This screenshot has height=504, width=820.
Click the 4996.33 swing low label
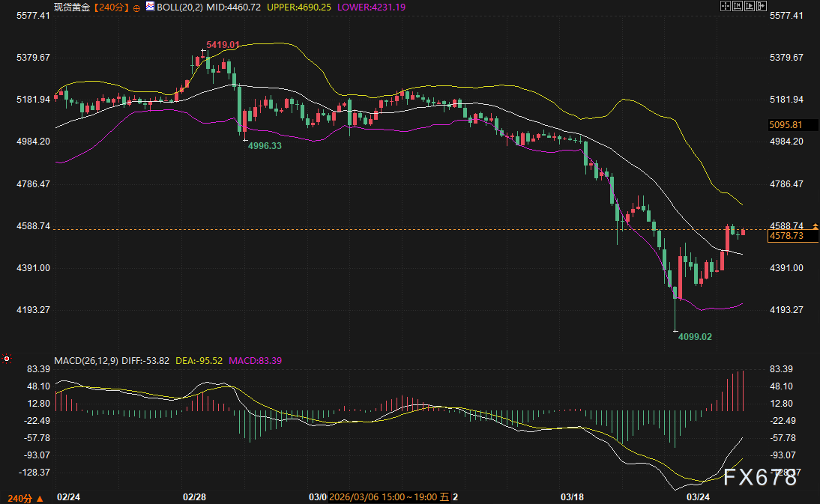[x=265, y=146]
